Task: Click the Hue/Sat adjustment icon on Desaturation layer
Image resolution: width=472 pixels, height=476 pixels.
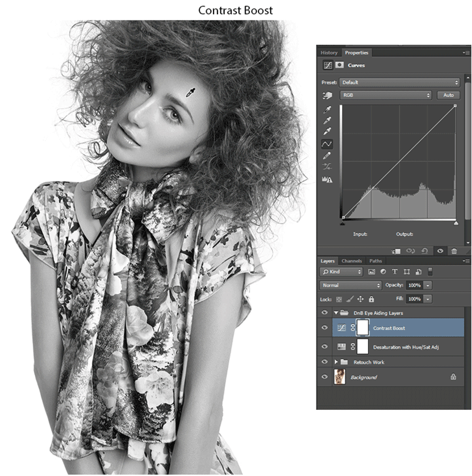Action: pyautogui.click(x=342, y=347)
